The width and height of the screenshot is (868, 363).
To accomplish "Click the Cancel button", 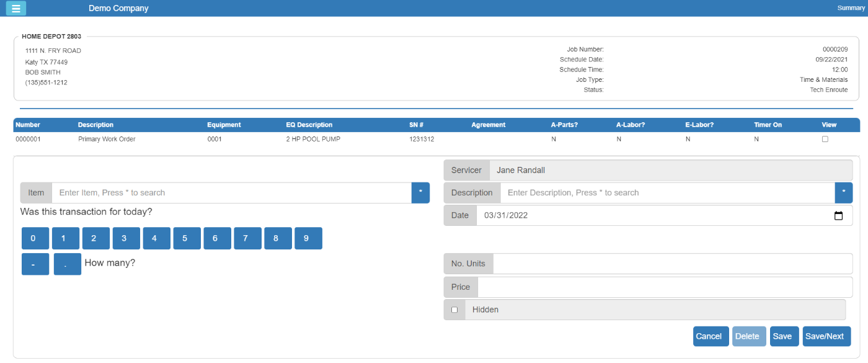I will click(711, 336).
